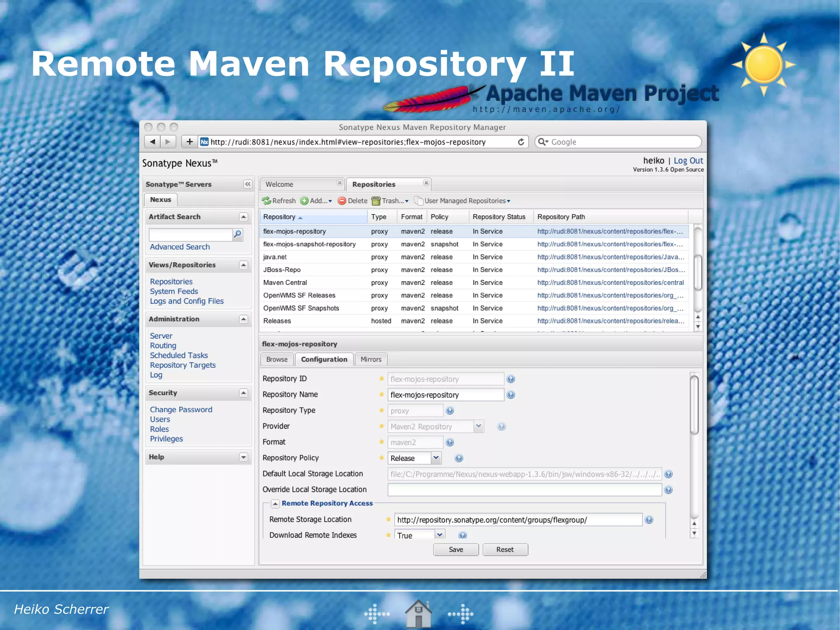The height and width of the screenshot is (630, 840).
Task: Go to previous slide with left arrow
Action: [377, 614]
